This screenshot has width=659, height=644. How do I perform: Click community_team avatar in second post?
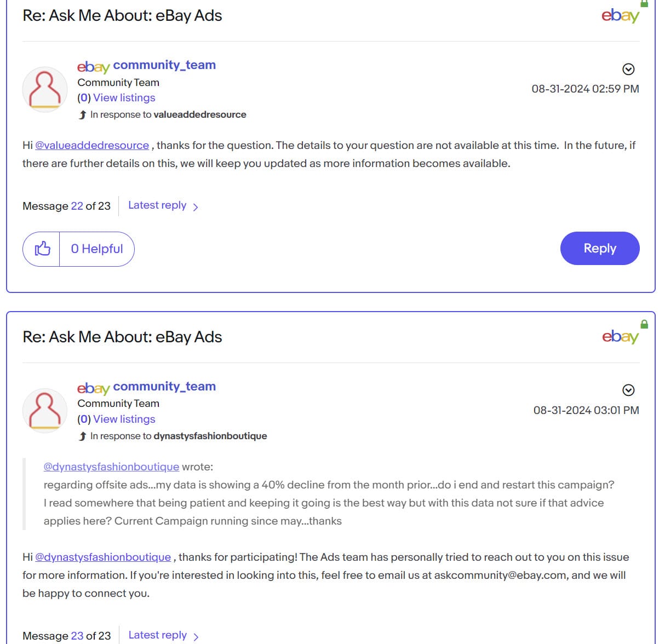coord(45,411)
